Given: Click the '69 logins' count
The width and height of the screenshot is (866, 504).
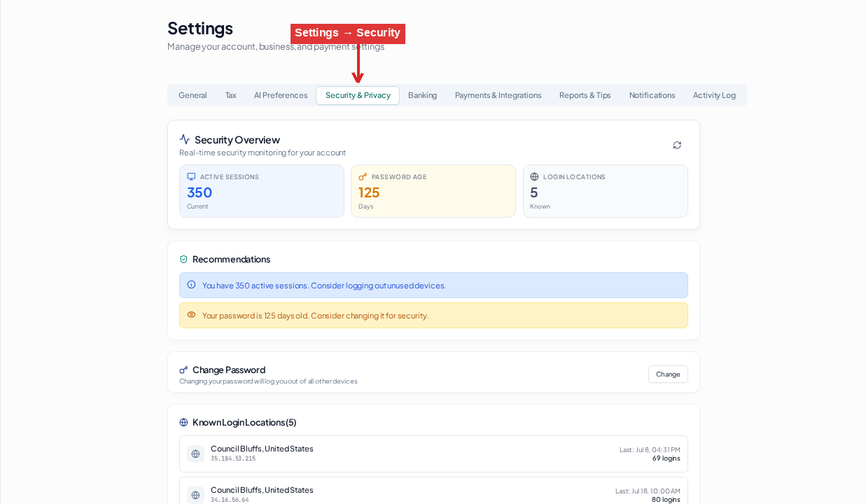Looking at the screenshot, I should click(x=666, y=458).
